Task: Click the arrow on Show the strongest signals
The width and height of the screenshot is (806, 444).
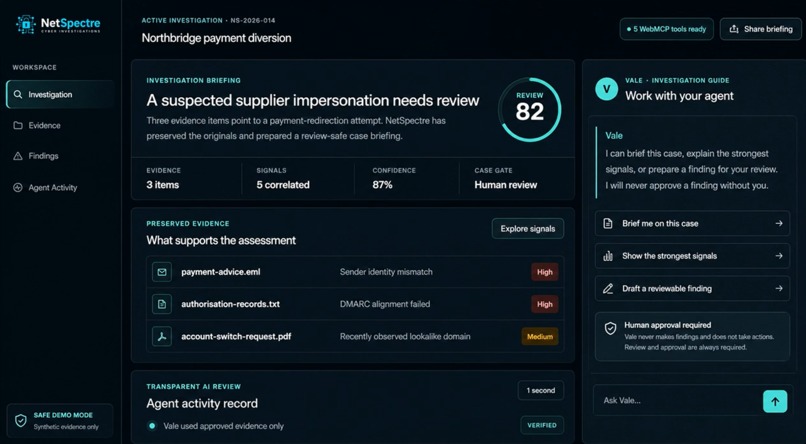Action: 779,256
